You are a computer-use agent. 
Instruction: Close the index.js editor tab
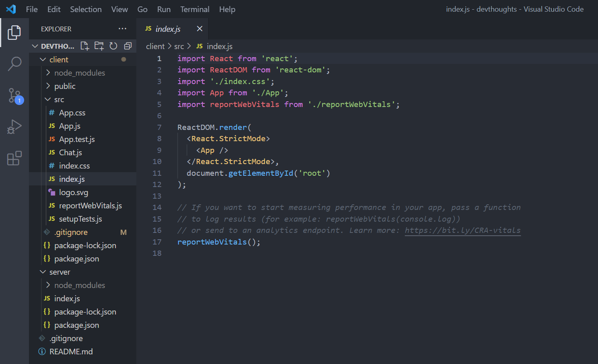199,29
